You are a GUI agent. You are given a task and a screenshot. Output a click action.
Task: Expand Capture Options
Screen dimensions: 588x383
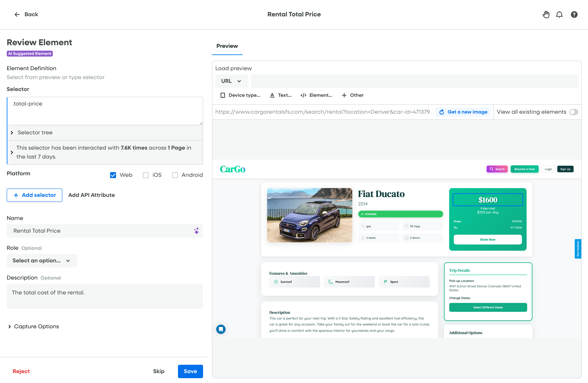tap(36, 326)
